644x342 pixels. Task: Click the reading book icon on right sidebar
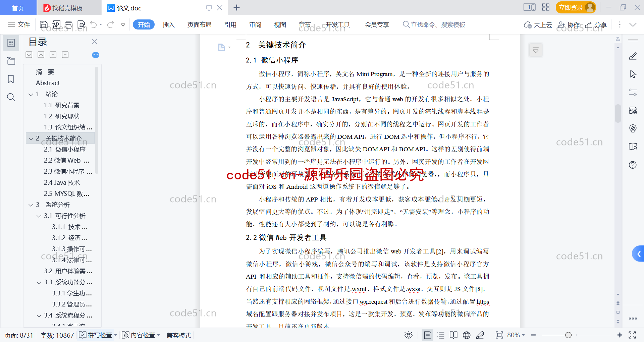pos(633,147)
